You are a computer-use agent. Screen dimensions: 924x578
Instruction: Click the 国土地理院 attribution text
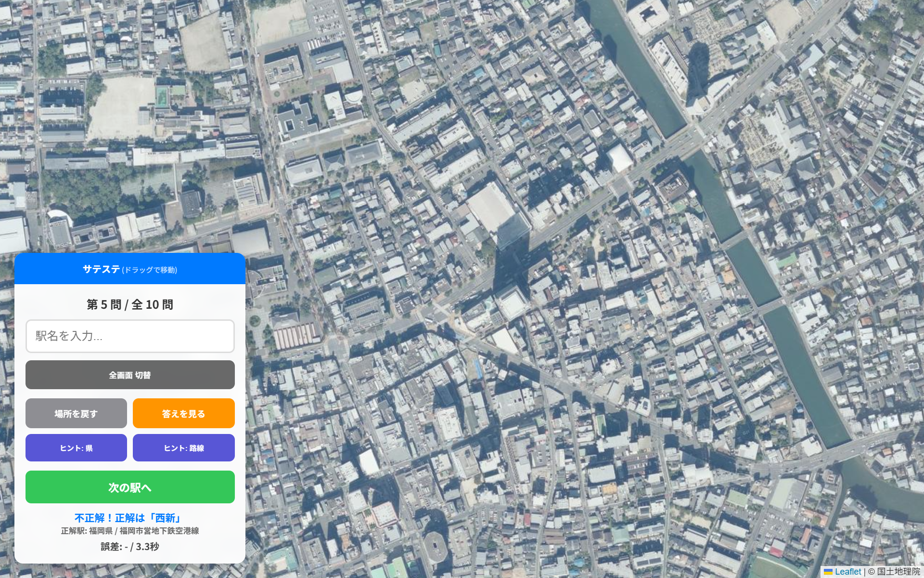click(x=898, y=572)
